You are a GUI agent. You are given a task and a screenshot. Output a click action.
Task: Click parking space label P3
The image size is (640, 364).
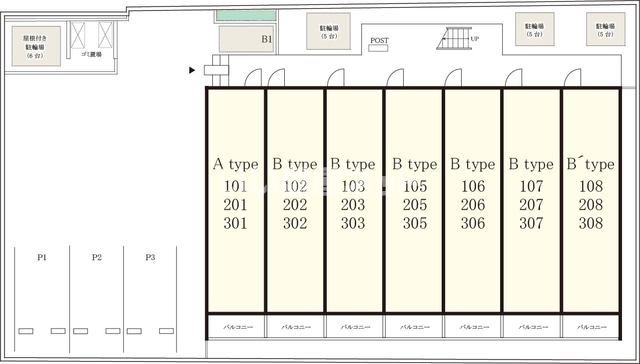point(150,257)
